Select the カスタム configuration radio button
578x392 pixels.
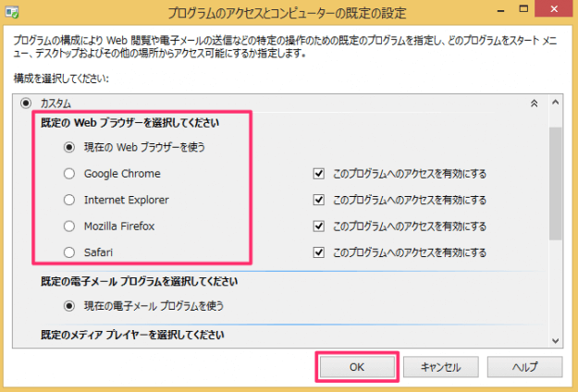pos(26,104)
